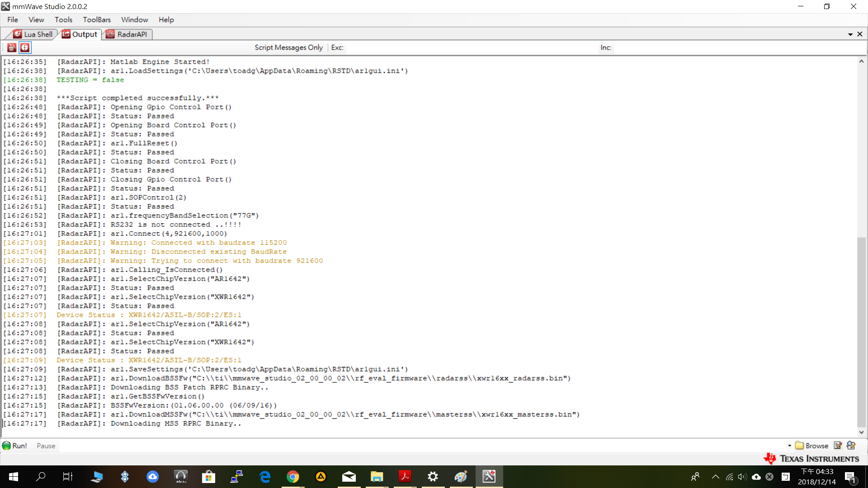The height and width of the screenshot is (488, 868).
Task: Toggle the Script Messages Only filter icon
Action: [x=25, y=47]
